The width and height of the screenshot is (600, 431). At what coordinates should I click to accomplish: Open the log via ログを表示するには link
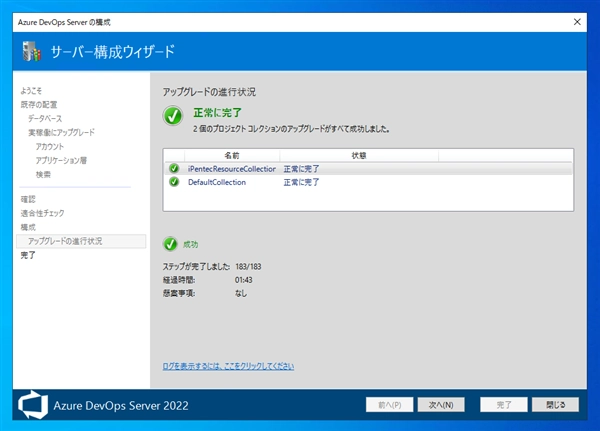pyautogui.click(x=228, y=366)
